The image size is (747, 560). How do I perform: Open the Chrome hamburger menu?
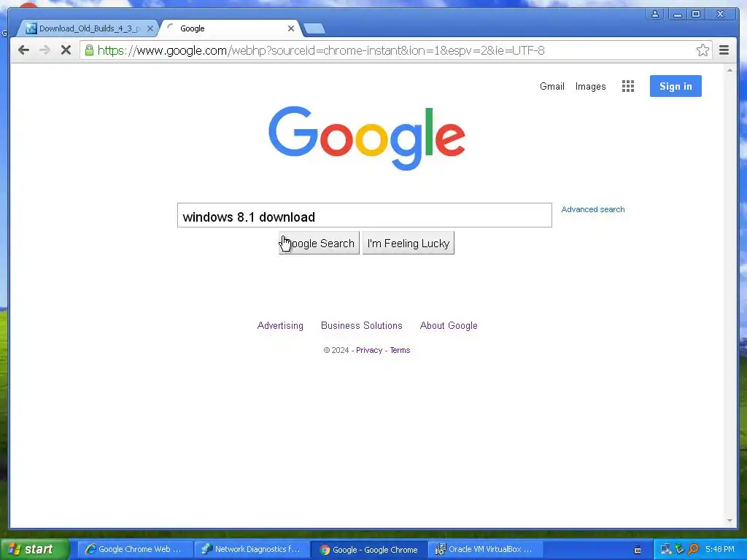click(x=724, y=50)
